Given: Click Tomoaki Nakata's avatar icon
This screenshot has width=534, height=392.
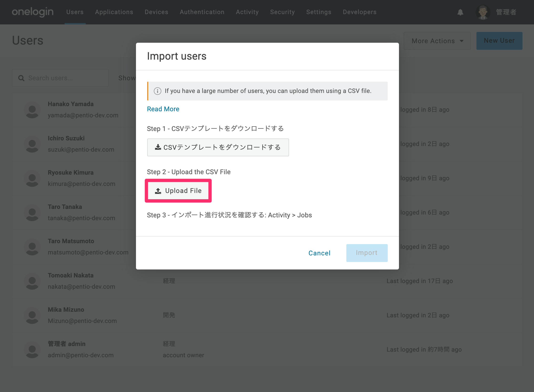Looking at the screenshot, I should (x=32, y=281).
